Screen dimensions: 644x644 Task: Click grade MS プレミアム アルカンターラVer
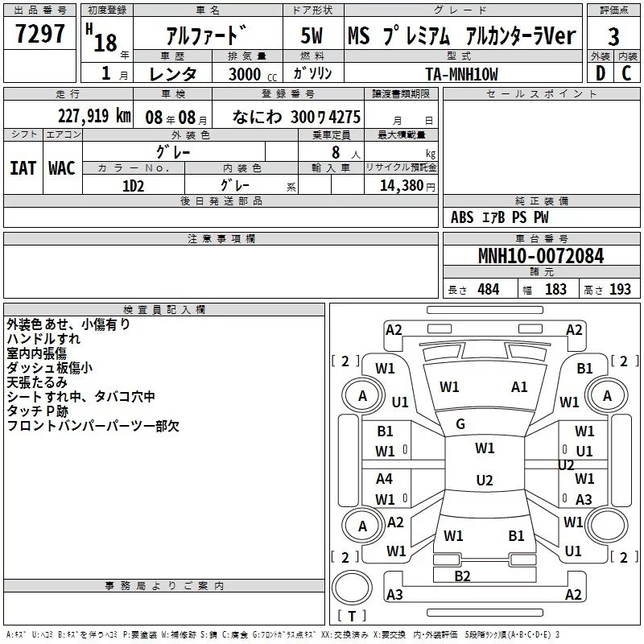point(462,35)
